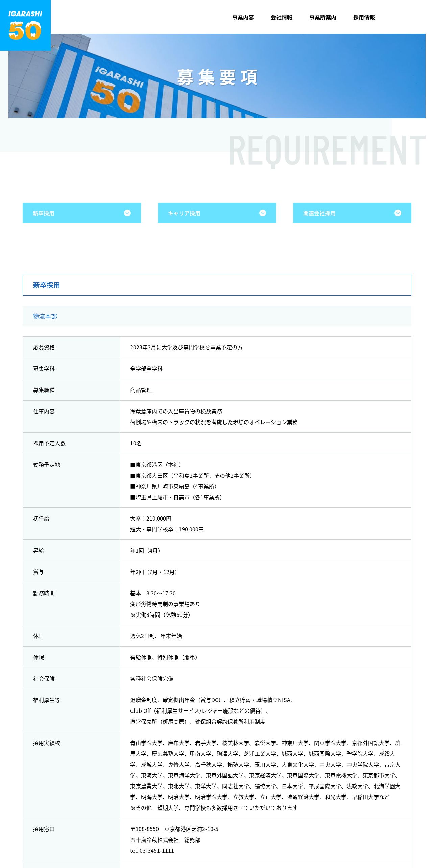Viewport: 434px width, 868px height.
Task: Click text 大卒：210,000円
Action: coord(151,519)
